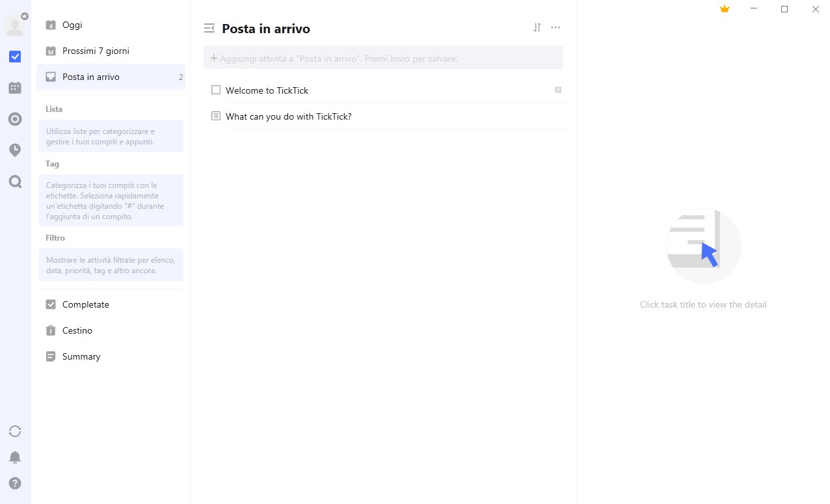Open the user profile avatar
The width and height of the screenshot is (830, 504).
(15, 25)
